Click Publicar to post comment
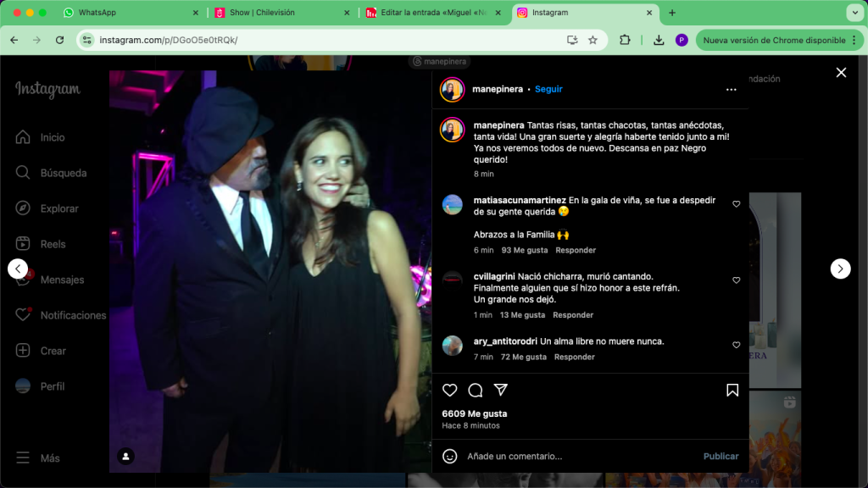868x488 pixels. point(721,456)
